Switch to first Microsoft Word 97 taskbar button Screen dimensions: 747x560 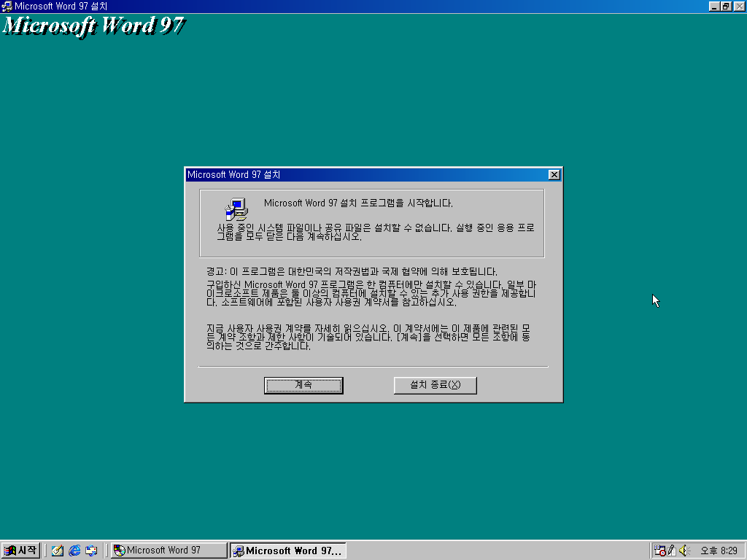169,551
